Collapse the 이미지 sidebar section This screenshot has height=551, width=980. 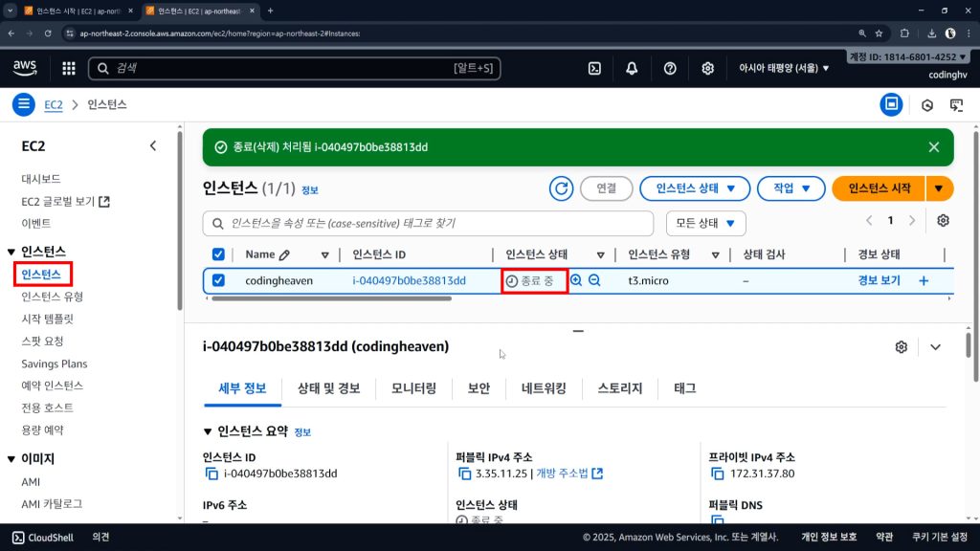11,459
